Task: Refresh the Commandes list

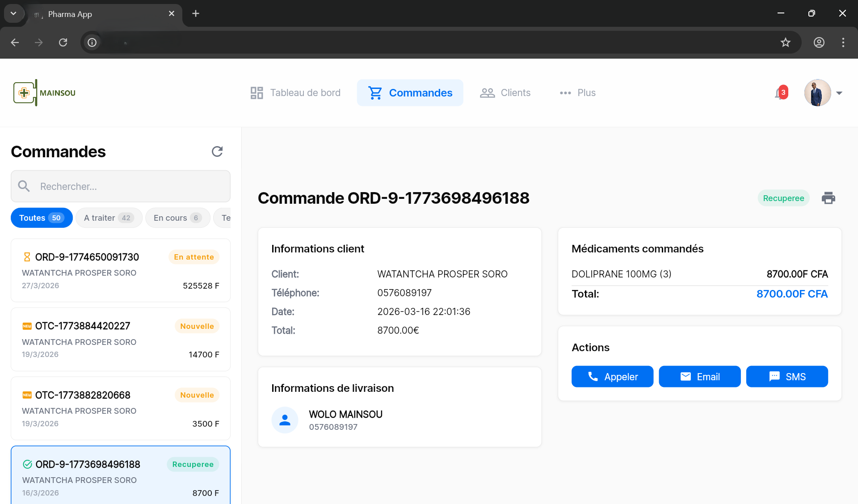Action: tap(217, 151)
